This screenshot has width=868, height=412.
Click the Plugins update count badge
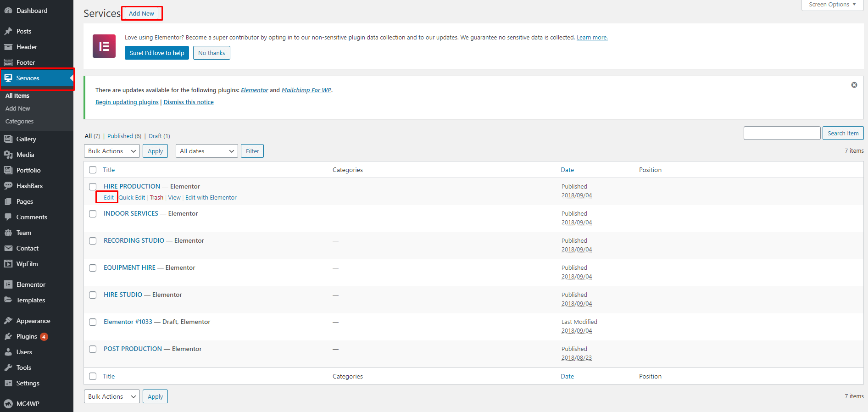point(44,336)
